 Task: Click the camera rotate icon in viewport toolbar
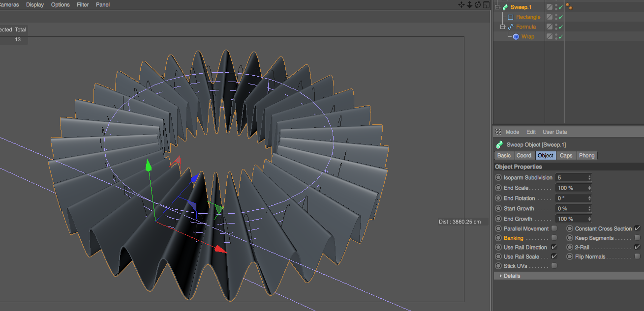477,4
